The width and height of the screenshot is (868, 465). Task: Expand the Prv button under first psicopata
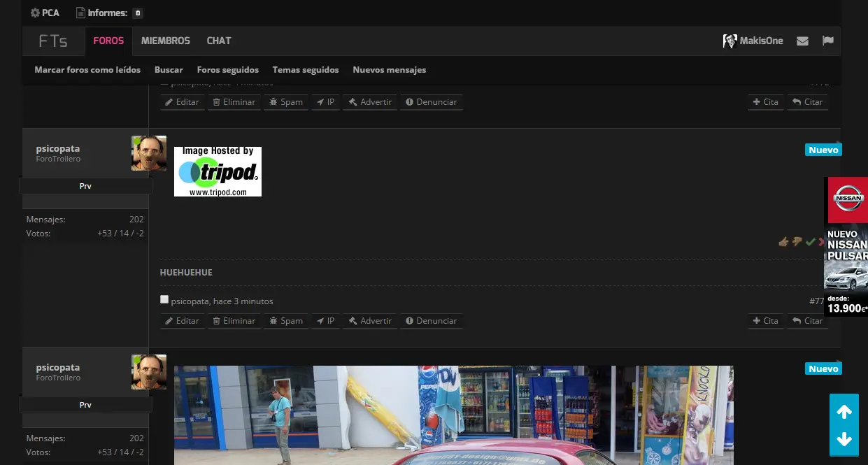pyautogui.click(x=85, y=186)
